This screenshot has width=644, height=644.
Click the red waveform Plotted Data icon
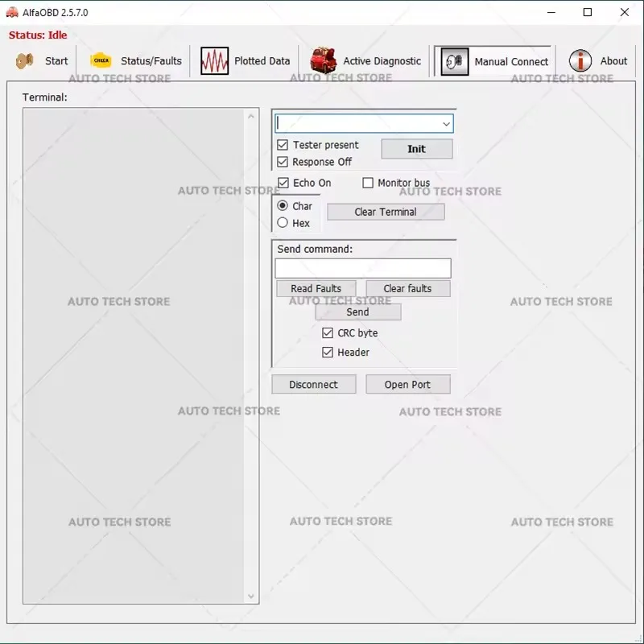tap(214, 61)
